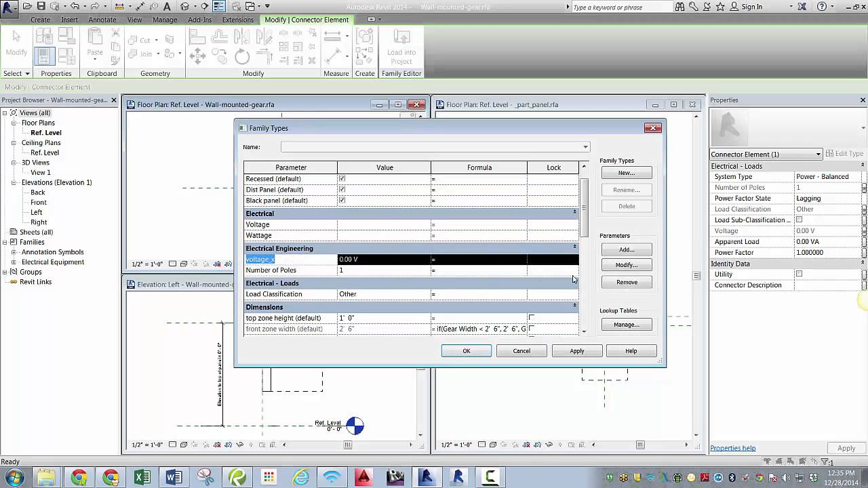Collapse the Electrical - Loads section in Properties
The image size is (868, 488).
tap(863, 165)
